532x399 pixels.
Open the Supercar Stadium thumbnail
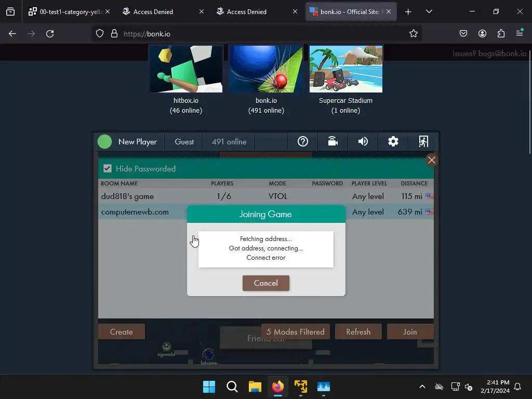(x=345, y=69)
